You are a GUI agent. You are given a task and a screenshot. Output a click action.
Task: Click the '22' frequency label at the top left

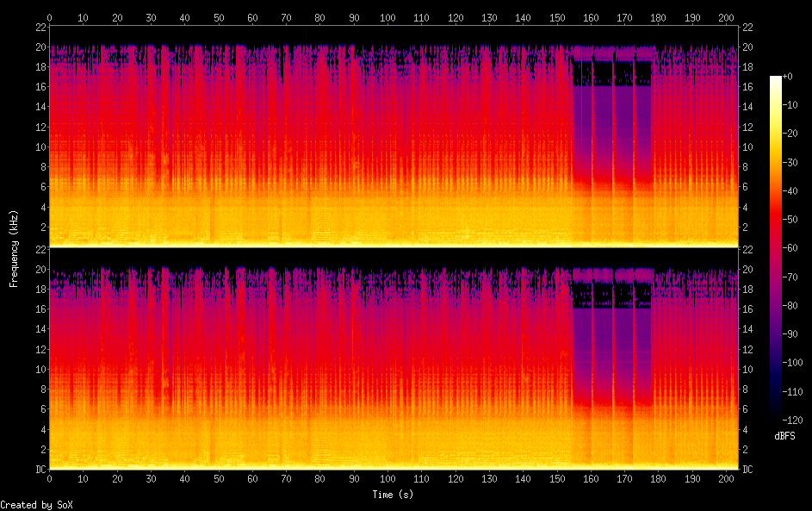[39, 27]
